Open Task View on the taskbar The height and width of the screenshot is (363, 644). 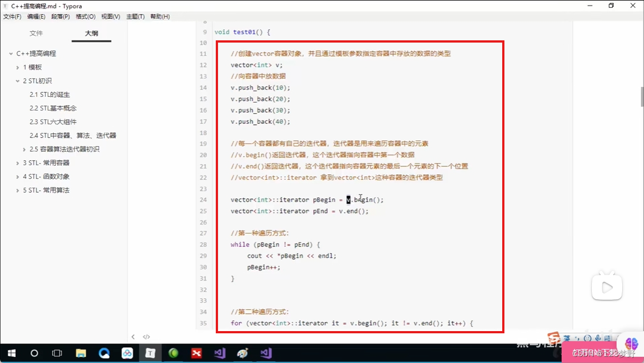57,353
